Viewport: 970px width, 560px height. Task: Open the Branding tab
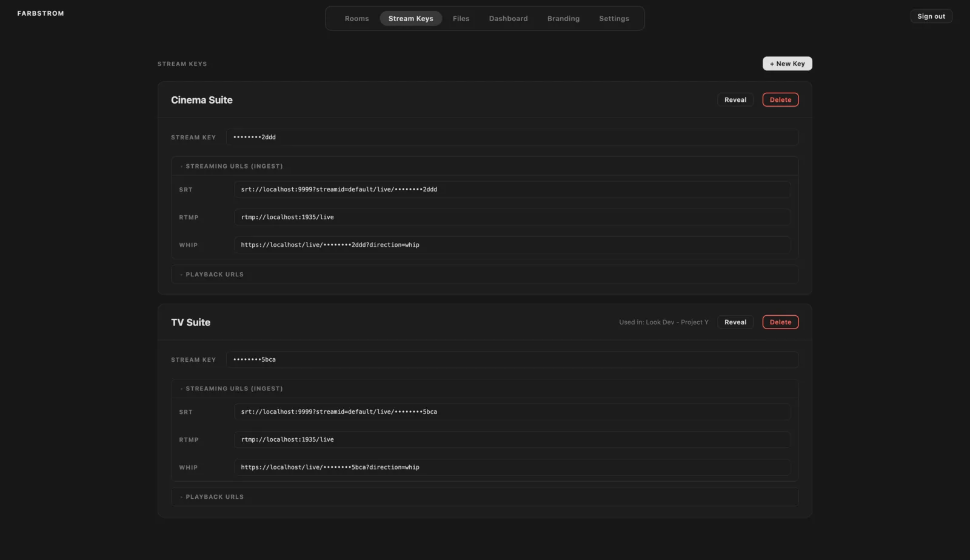(563, 18)
